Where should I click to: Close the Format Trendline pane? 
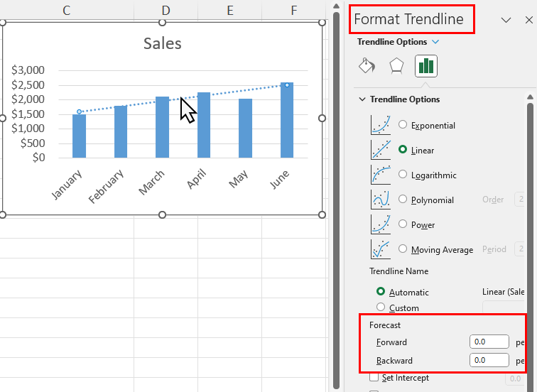tap(528, 20)
